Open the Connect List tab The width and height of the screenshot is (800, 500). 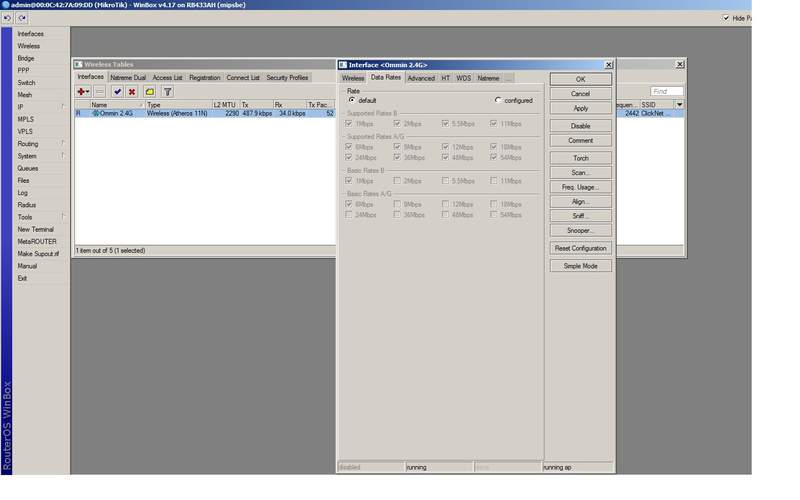coord(243,78)
